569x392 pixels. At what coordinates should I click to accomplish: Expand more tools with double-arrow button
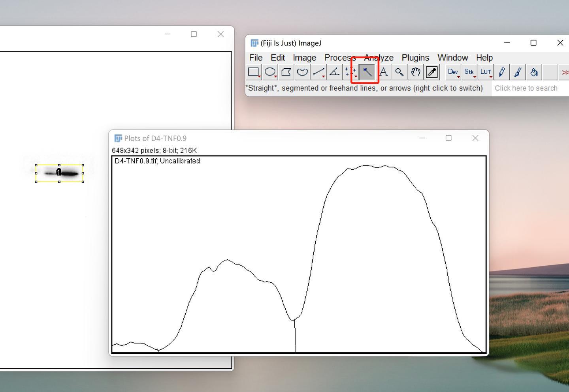click(x=565, y=72)
